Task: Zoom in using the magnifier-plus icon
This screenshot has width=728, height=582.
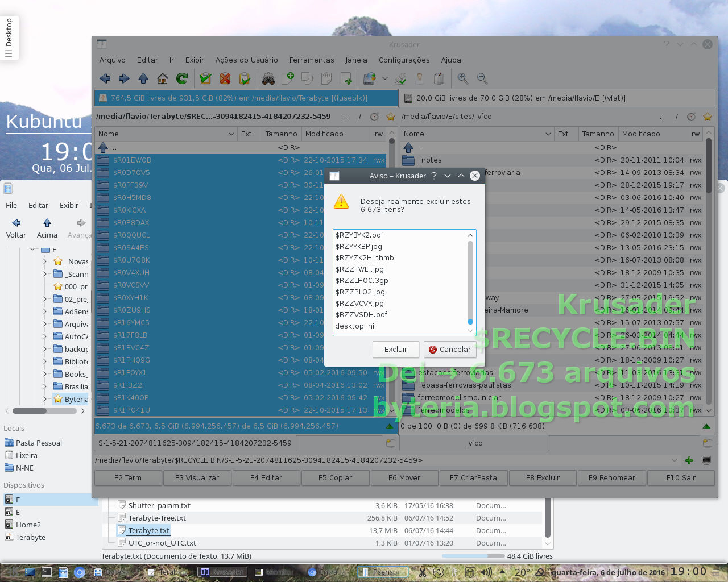Action: coord(462,78)
